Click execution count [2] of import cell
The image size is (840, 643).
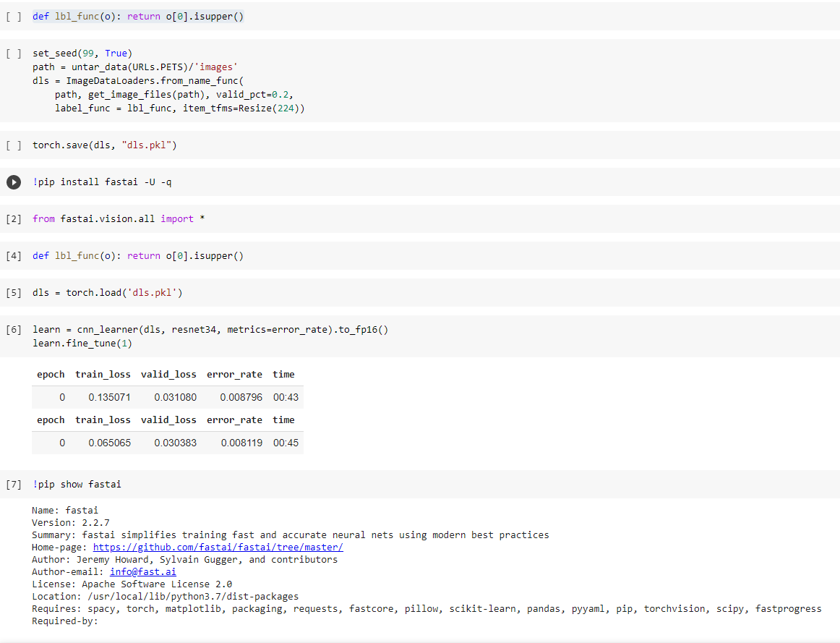click(13, 219)
